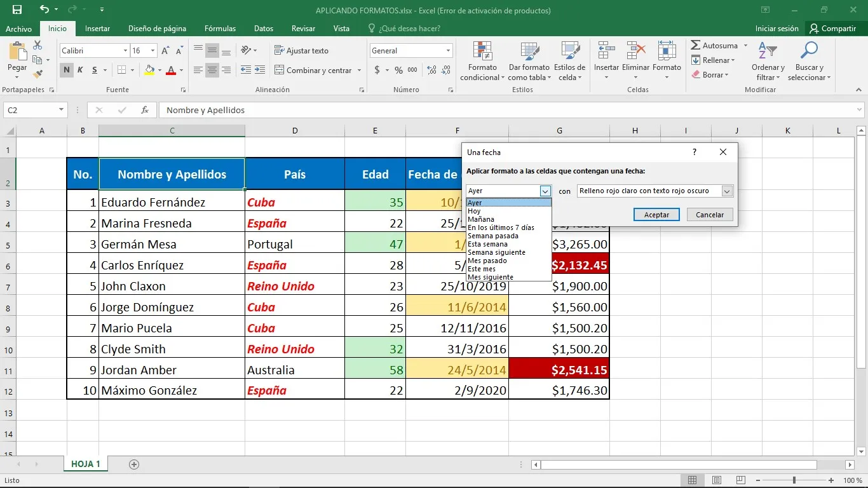The height and width of the screenshot is (488, 868).
Task: Open the Rellenar fill menu
Action: pos(714,60)
